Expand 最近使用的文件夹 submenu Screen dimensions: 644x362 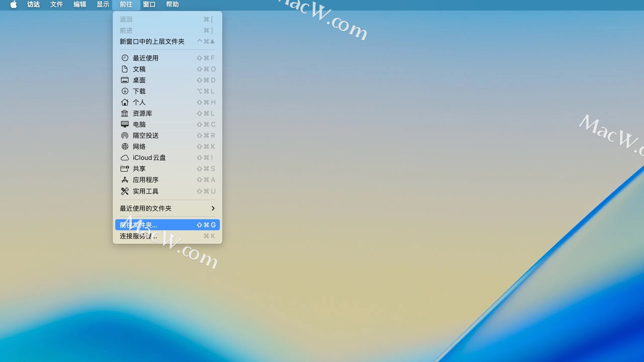tap(167, 208)
